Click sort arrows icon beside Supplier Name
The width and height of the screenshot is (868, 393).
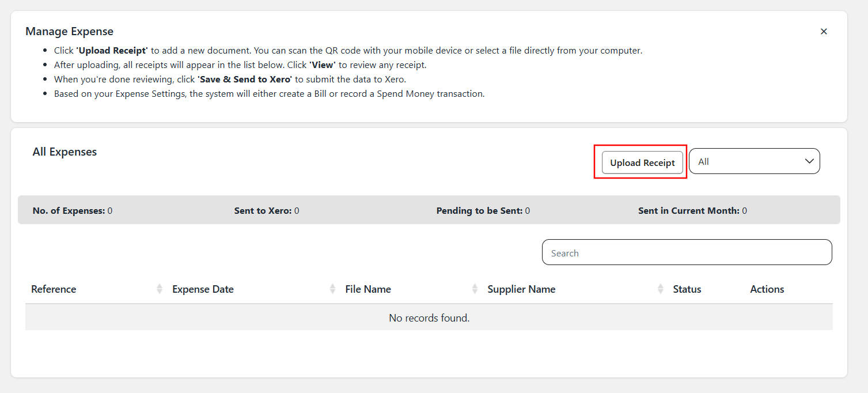pyautogui.click(x=660, y=289)
